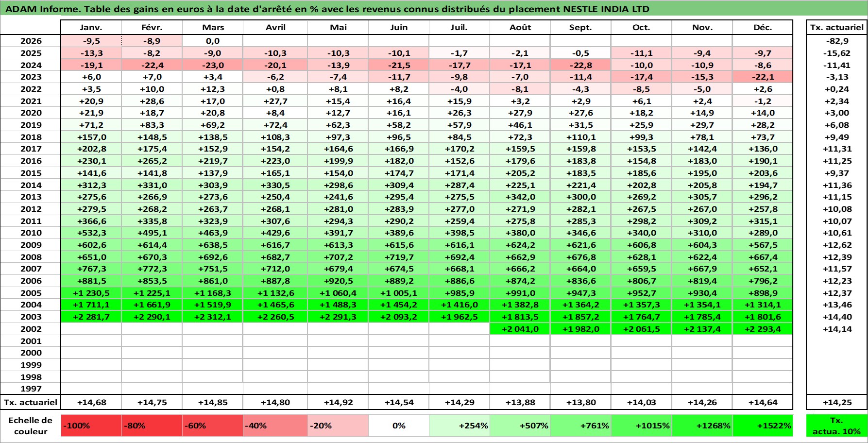Click the +1522% bright green scale swatch
The width and height of the screenshot is (868, 443).
click(x=763, y=426)
